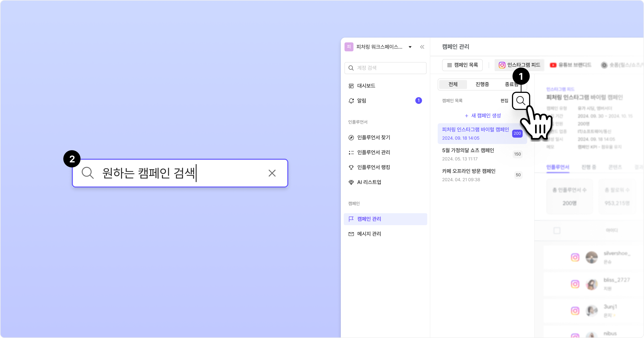Open 인플루언서 관리 in the sidebar

[x=374, y=152]
